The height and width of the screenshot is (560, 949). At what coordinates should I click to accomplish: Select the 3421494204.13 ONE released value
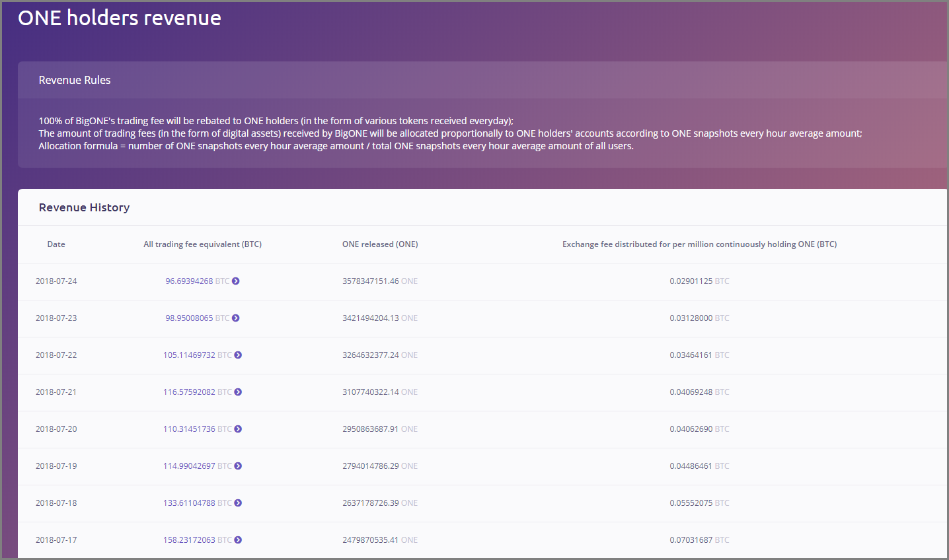point(380,318)
